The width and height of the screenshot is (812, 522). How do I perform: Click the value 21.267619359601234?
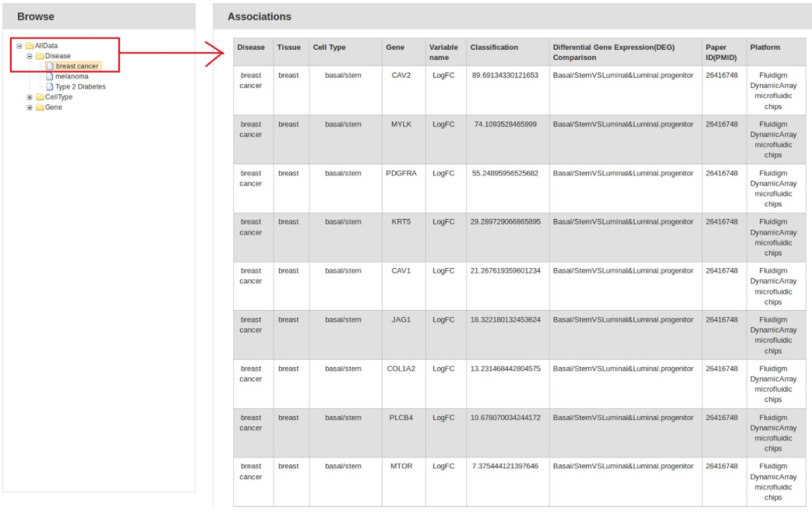pos(505,270)
